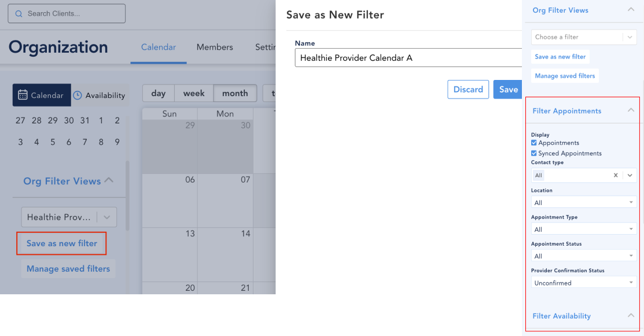The image size is (644, 336).
Task: Select the Calendar icon view button
Action: pos(42,95)
